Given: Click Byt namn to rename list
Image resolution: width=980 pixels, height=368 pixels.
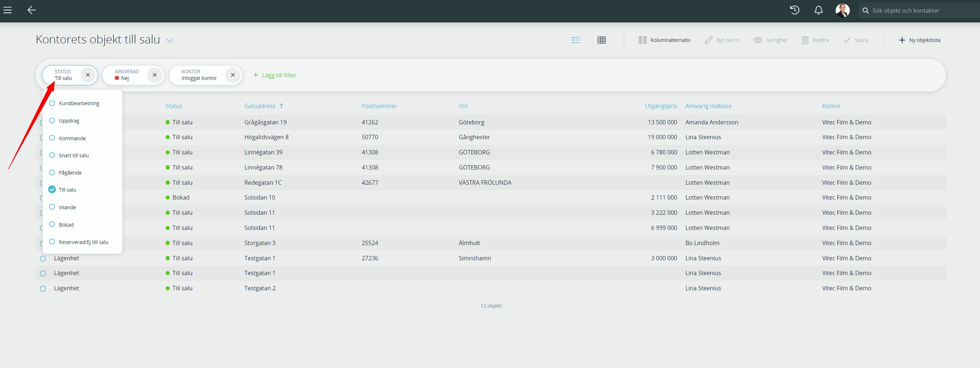Looking at the screenshot, I should 722,40.
